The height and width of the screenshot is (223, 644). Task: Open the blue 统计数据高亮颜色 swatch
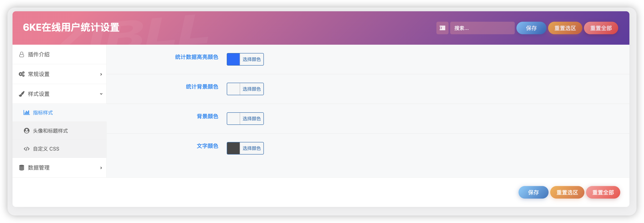tap(233, 59)
